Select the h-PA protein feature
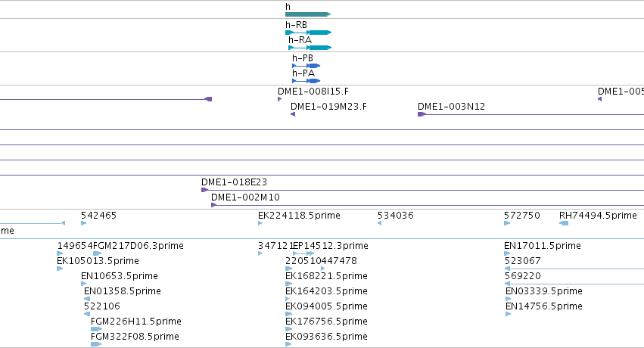 pyautogui.click(x=306, y=81)
